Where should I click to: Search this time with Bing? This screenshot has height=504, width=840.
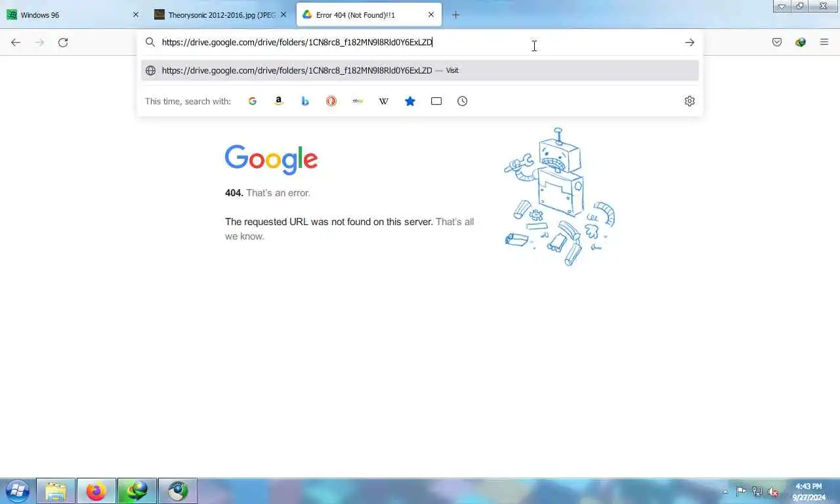(x=305, y=101)
